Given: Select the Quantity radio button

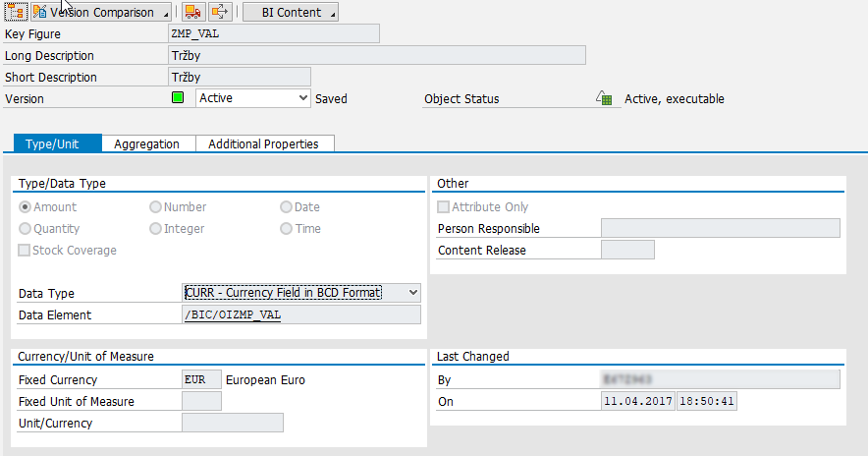Looking at the screenshot, I should [x=26, y=229].
